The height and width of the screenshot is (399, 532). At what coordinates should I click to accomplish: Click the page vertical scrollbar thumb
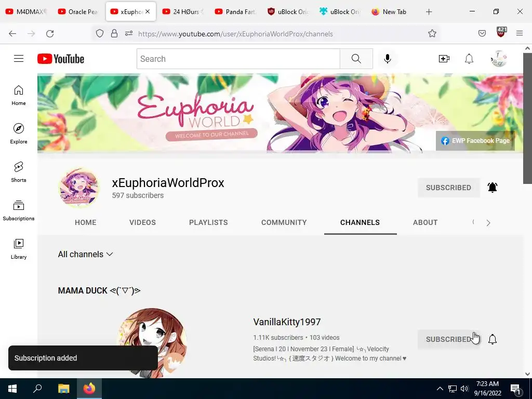click(528, 118)
